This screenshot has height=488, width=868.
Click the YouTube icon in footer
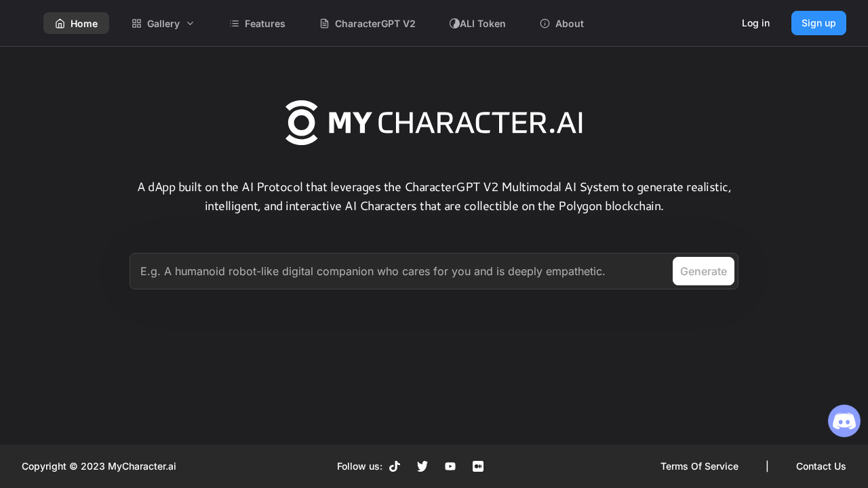click(x=450, y=466)
